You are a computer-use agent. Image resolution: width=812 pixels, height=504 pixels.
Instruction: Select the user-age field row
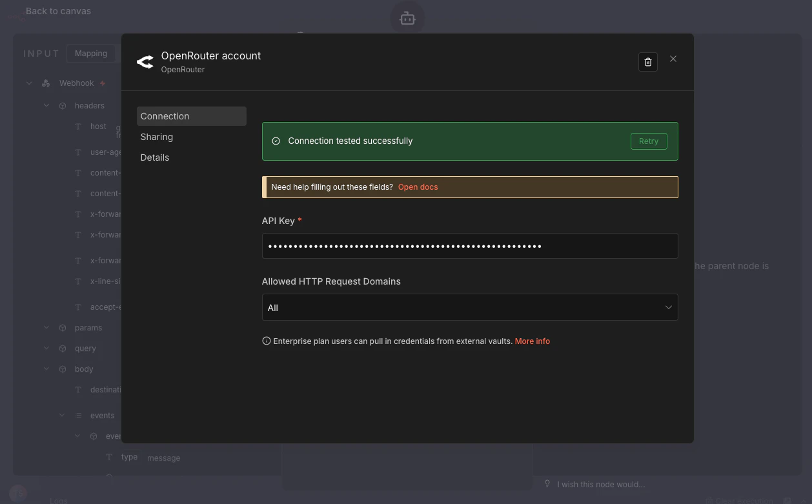pos(106,152)
